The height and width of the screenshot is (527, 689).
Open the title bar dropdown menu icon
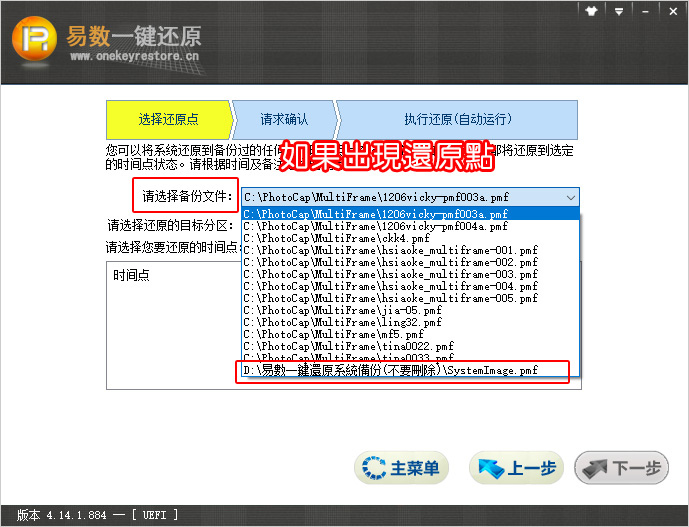pos(619,11)
